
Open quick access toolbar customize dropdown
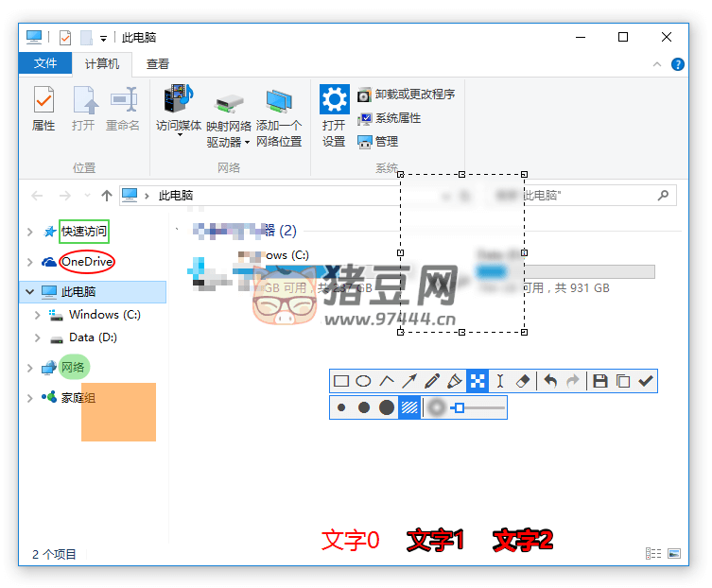(x=103, y=39)
